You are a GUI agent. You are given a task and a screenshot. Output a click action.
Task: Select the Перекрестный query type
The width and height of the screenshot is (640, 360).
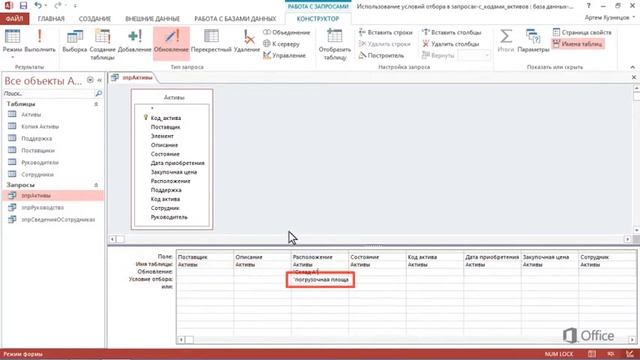[x=211, y=41]
